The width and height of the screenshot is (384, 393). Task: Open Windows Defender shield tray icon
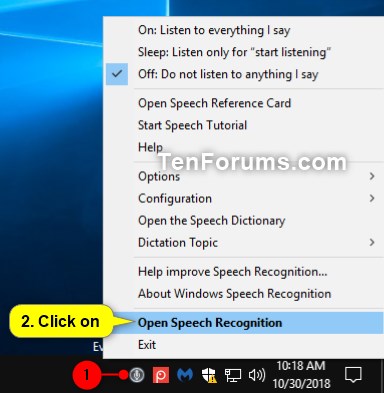[x=209, y=375]
